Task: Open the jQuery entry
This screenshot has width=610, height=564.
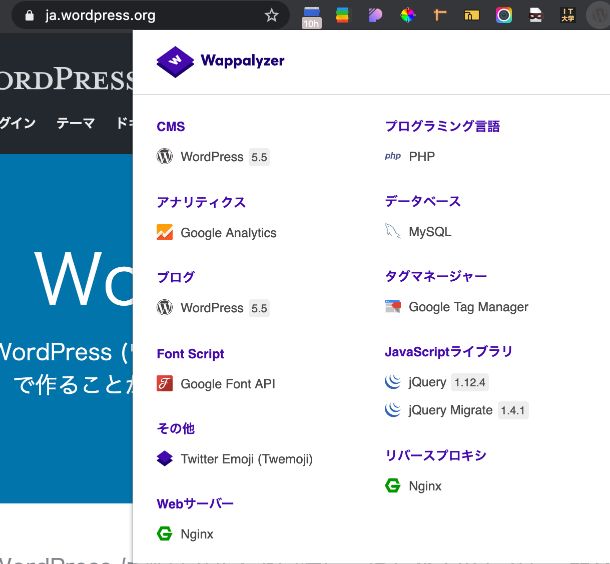Action: 427,382
